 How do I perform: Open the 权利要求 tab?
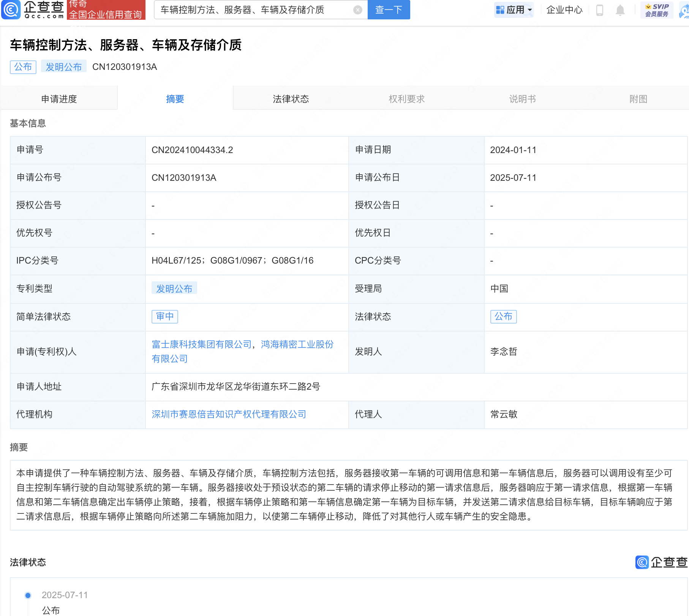406,99
